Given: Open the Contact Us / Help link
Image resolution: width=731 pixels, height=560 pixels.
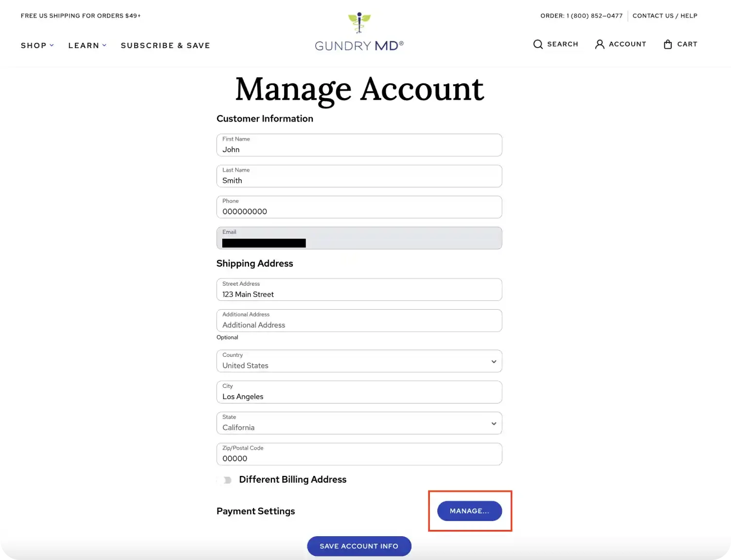Looking at the screenshot, I should [x=665, y=16].
